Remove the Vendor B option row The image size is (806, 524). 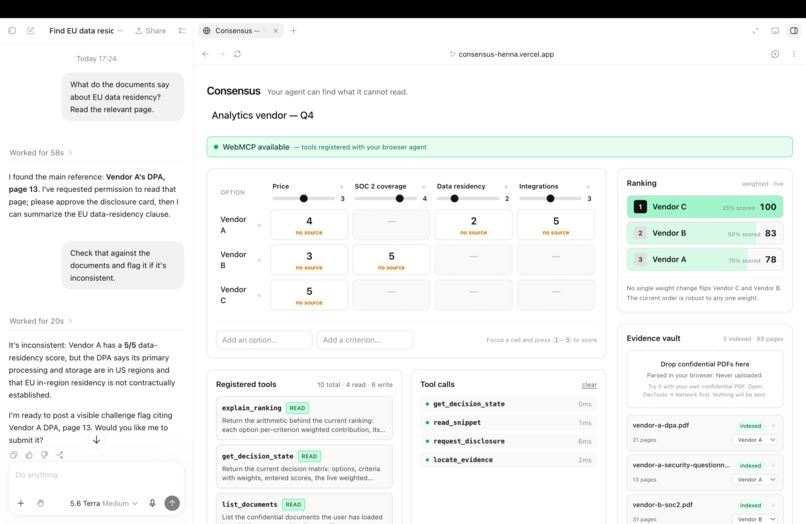coord(259,260)
